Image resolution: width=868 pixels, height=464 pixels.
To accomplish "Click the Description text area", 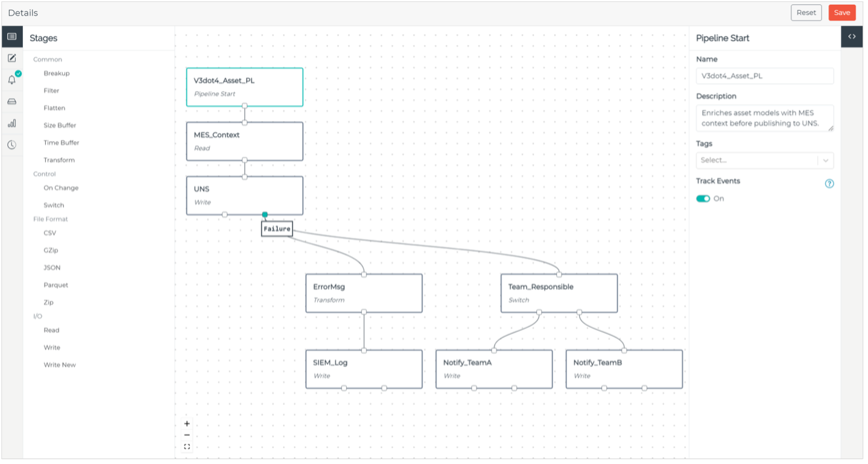I will (764, 118).
